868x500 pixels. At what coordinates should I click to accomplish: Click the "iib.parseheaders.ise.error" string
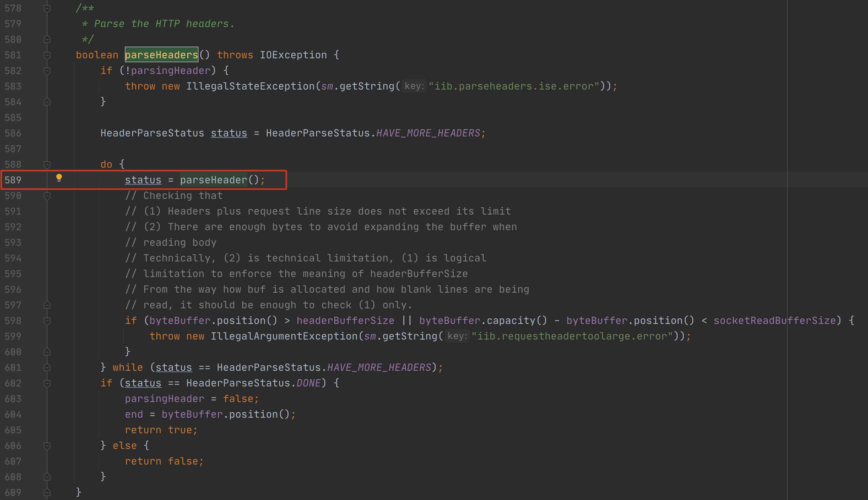[514, 86]
